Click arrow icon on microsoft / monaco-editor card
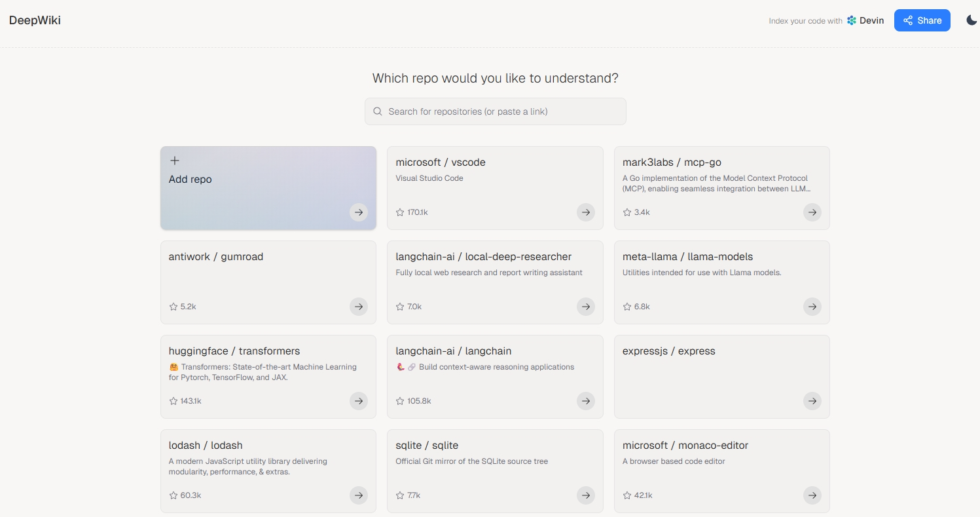Viewport: 980px width, 517px height. [812, 495]
